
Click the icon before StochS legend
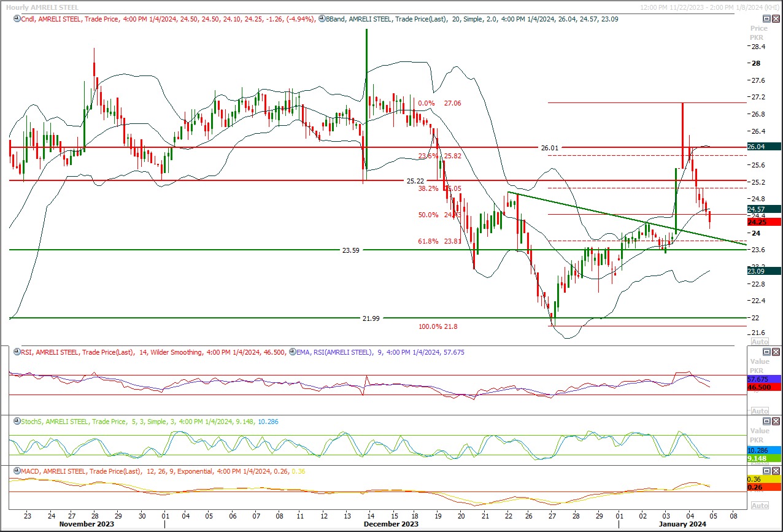pos(17,422)
